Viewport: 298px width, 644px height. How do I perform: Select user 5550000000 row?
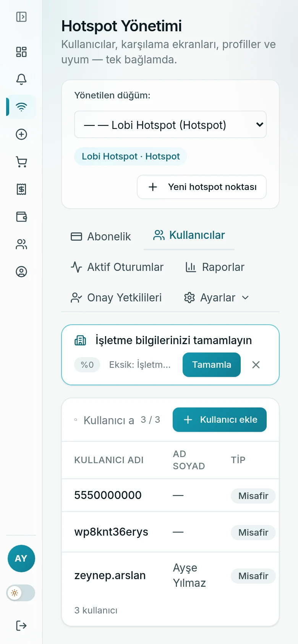[170, 495]
